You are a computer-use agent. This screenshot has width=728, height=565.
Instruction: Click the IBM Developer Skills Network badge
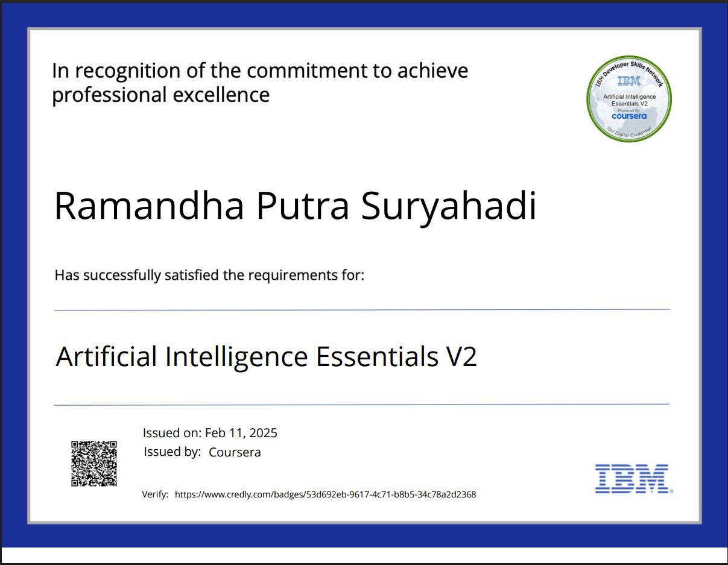click(x=629, y=99)
